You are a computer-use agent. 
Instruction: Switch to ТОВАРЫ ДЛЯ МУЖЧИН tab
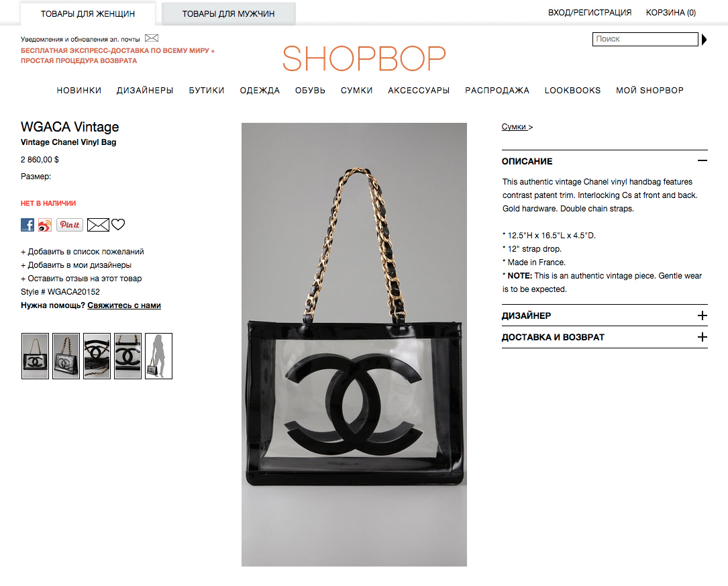tap(228, 14)
